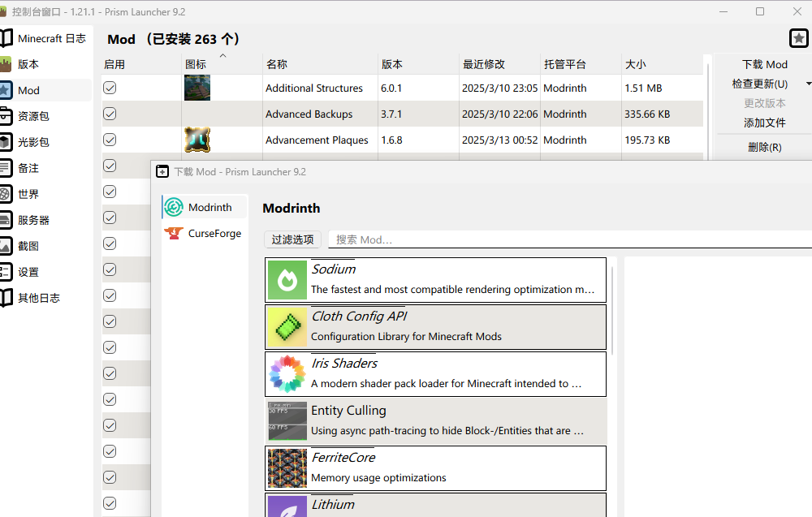This screenshot has width=812, height=517.
Task: Open the Minecraft 日志 page icon
Action: click(x=6, y=38)
